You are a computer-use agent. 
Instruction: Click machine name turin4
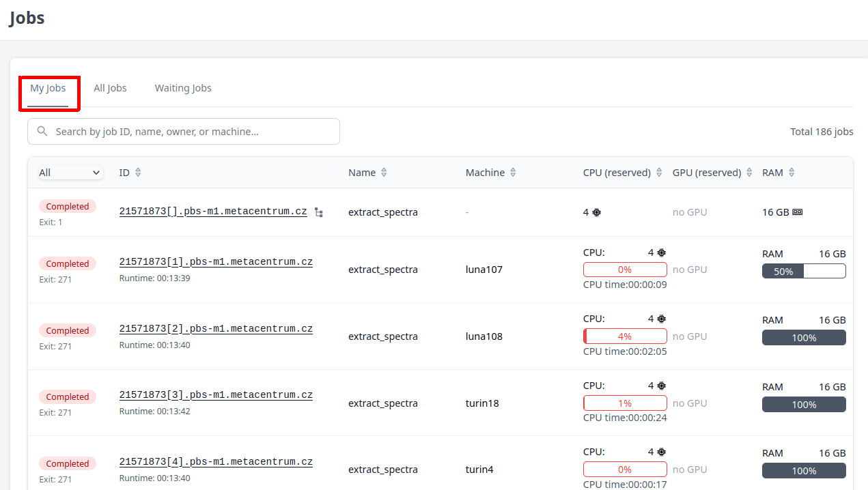coord(479,470)
